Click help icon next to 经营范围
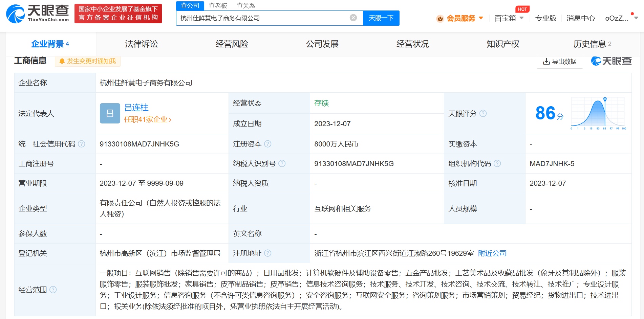This screenshot has width=644, height=319. coord(53,290)
